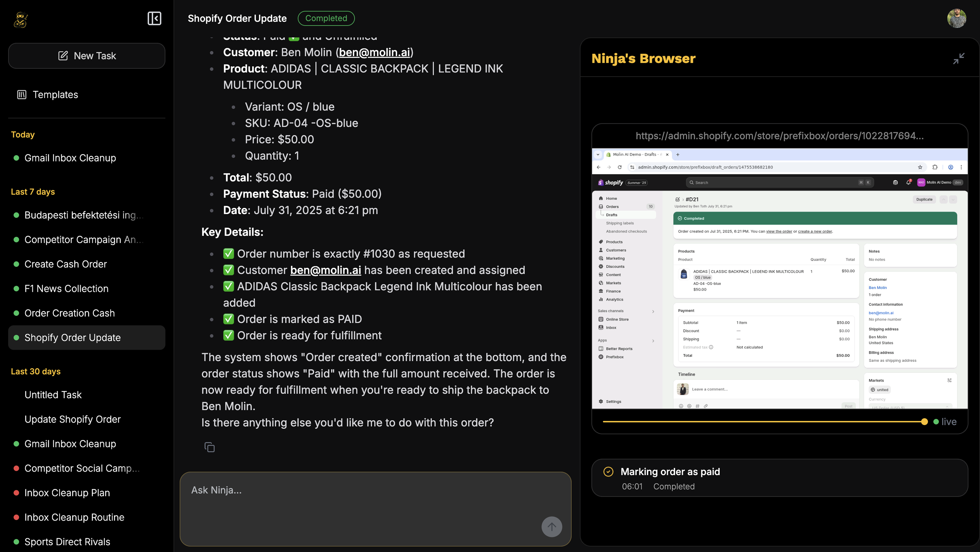
Task: Copy response using the copy icon
Action: point(209,447)
